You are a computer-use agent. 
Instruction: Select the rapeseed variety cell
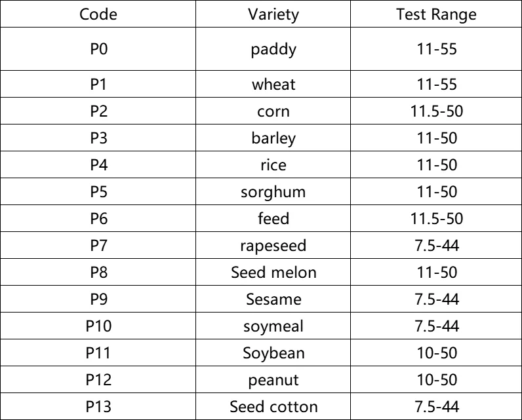pos(273,246)
